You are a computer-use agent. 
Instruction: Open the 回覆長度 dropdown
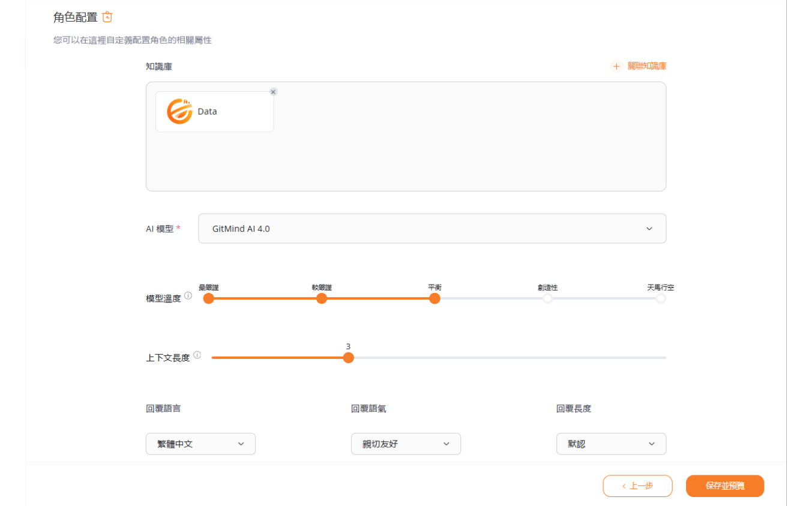[x=611, y=444]
